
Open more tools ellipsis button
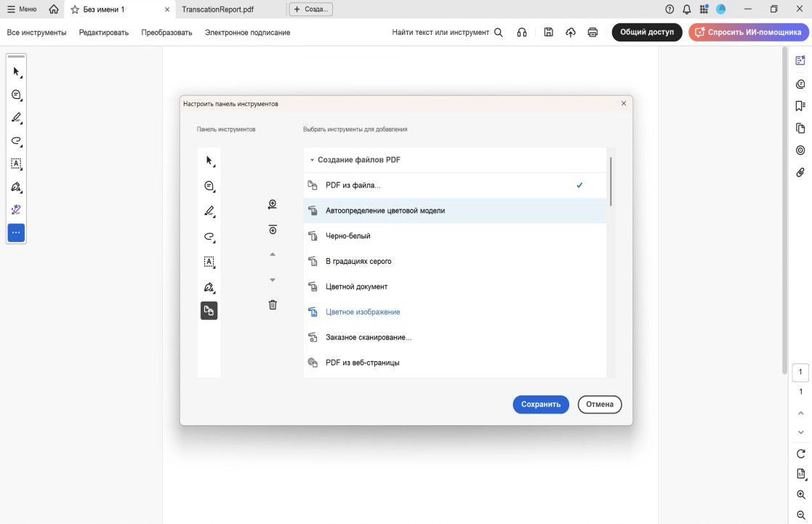point(16,233)
